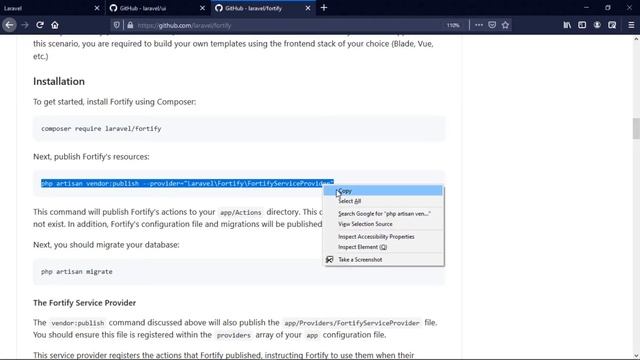Click the highlighted vendor:publish command
640x360 pixels.
pos(187,183)
